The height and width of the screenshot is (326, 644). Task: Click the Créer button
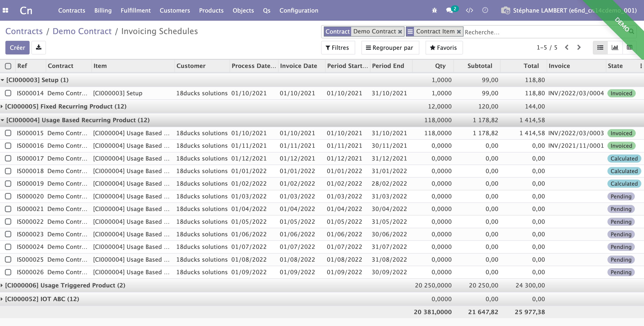tap(17, 48)
